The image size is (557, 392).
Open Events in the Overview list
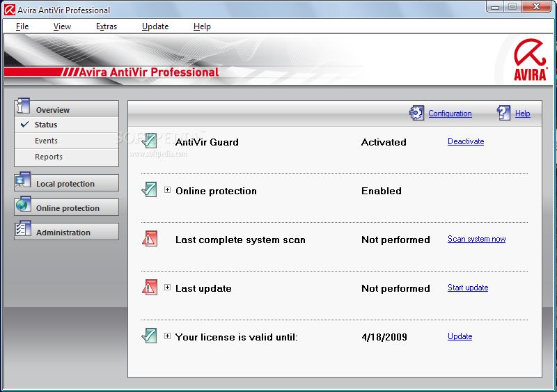pos(66,141)
